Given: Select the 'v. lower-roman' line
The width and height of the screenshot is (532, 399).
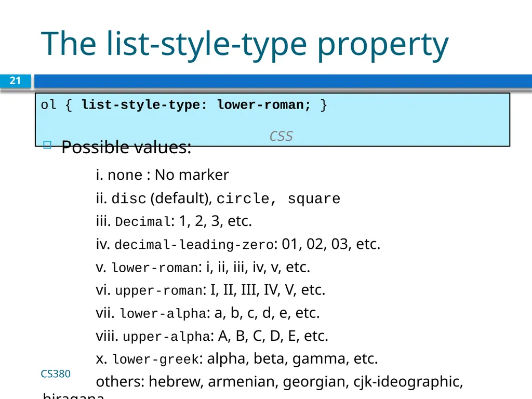Looking at the screenshot, I should click(203, 268).
